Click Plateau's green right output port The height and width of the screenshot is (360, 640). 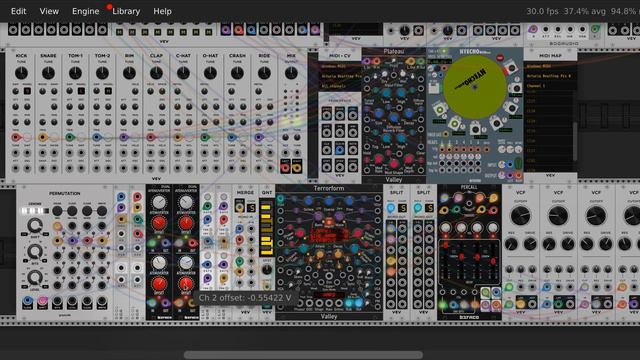point(420,62)
